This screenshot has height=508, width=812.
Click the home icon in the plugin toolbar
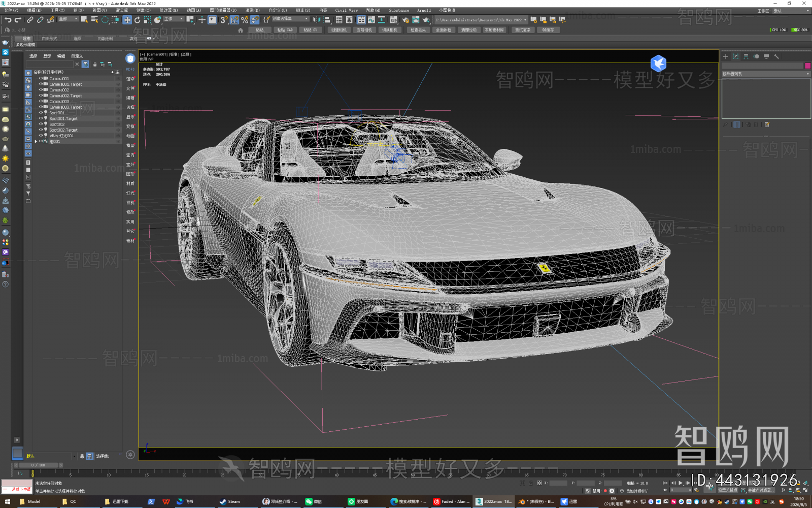(241, 30)
